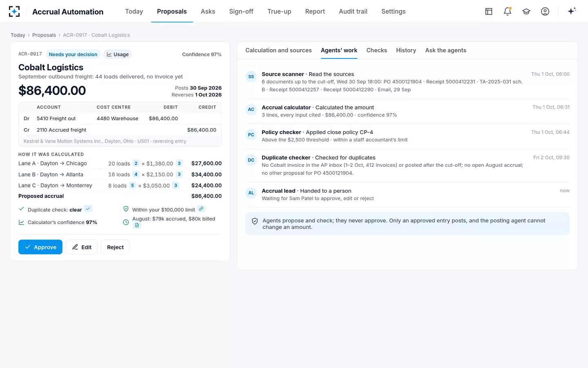The image size is (588, 368).
Task: Switch to the History tab
Action: 406,50
